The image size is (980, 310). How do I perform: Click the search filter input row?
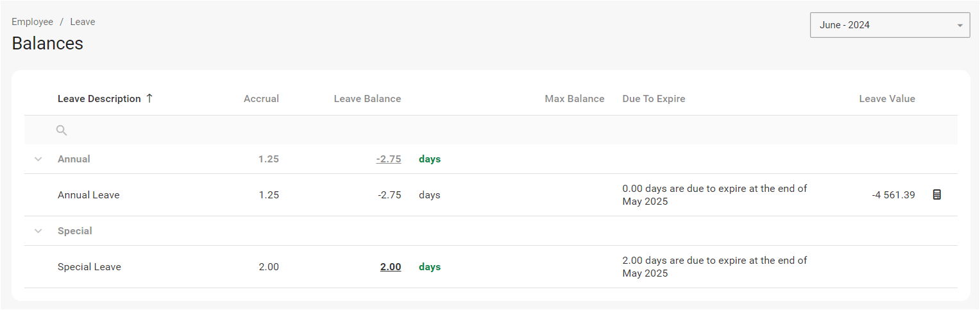coord(449,130)
